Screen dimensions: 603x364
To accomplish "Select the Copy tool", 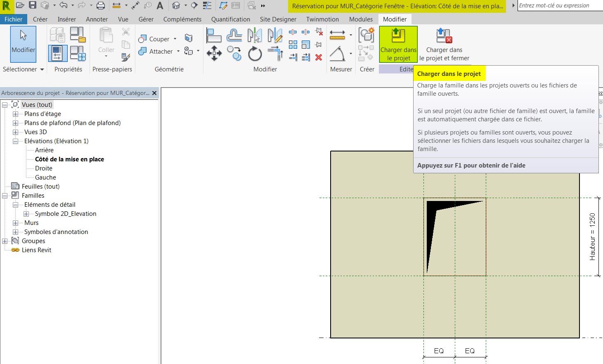I will pos(234,54).
